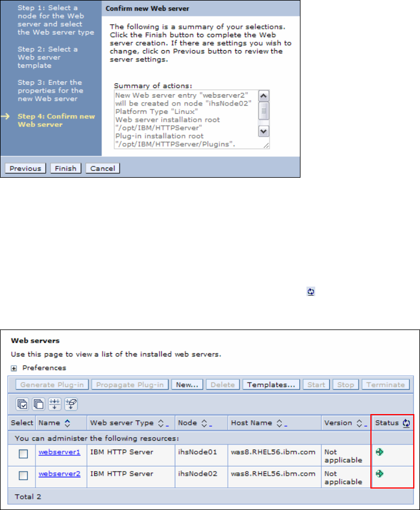Cancel the new web server wizard
The width and height of the screenshot is (420, 510).
pyautogui.click(x=103, y=169)
